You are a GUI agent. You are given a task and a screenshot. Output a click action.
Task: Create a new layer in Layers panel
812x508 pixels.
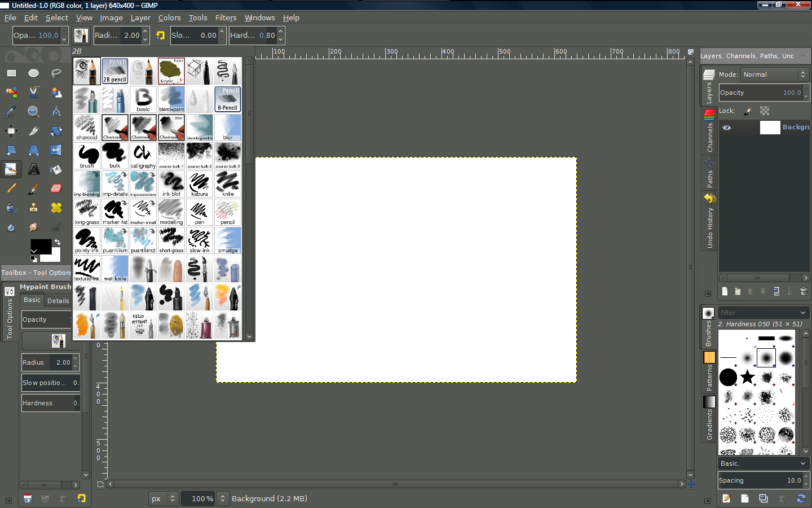725,291
